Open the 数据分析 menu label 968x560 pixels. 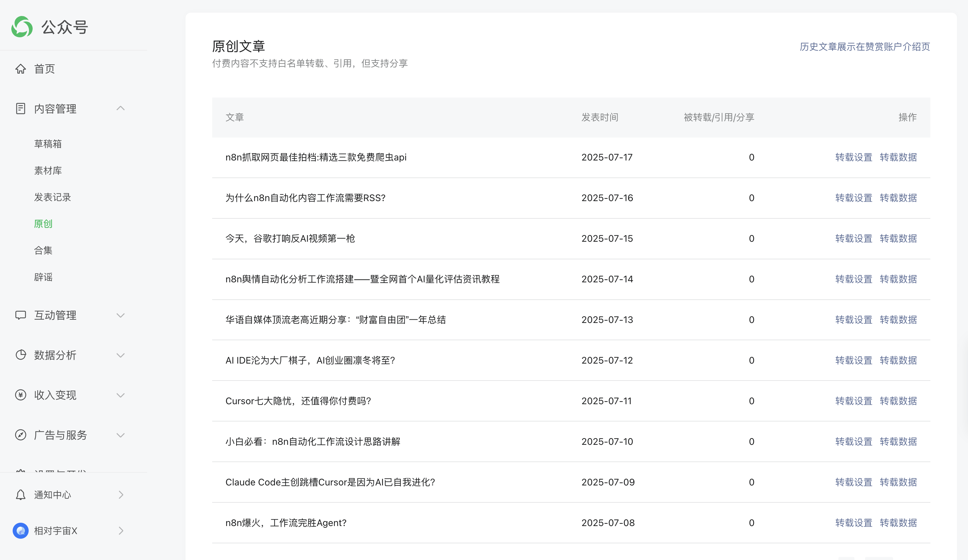(55, 355)
